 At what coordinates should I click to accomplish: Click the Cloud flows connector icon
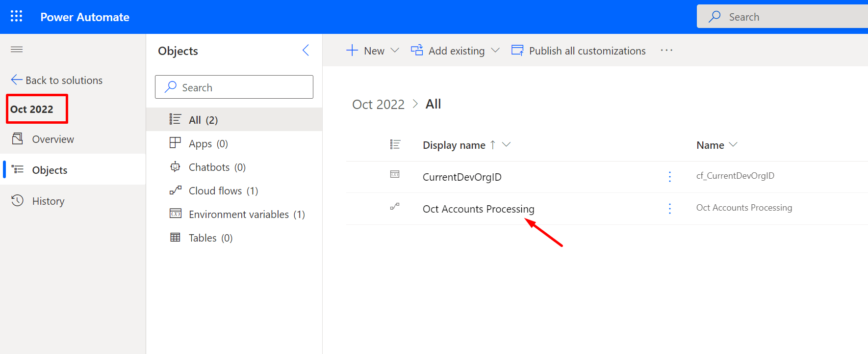coord(175,190)
